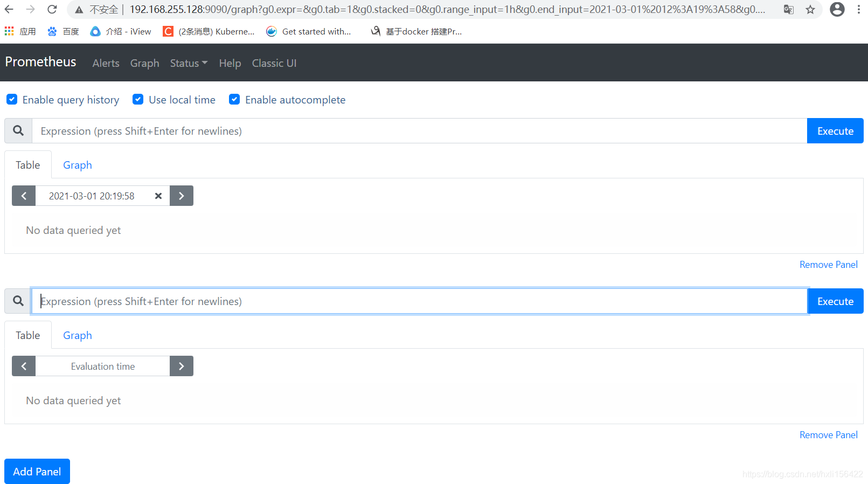
Task: Bookmark this page with the star icon
Action: [810, 9]
